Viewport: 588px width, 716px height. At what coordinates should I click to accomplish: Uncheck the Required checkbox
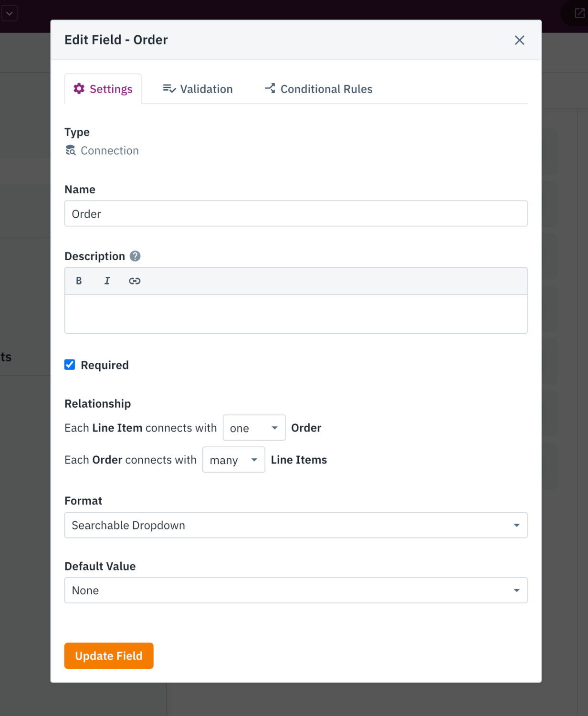(x=70, y=365)
